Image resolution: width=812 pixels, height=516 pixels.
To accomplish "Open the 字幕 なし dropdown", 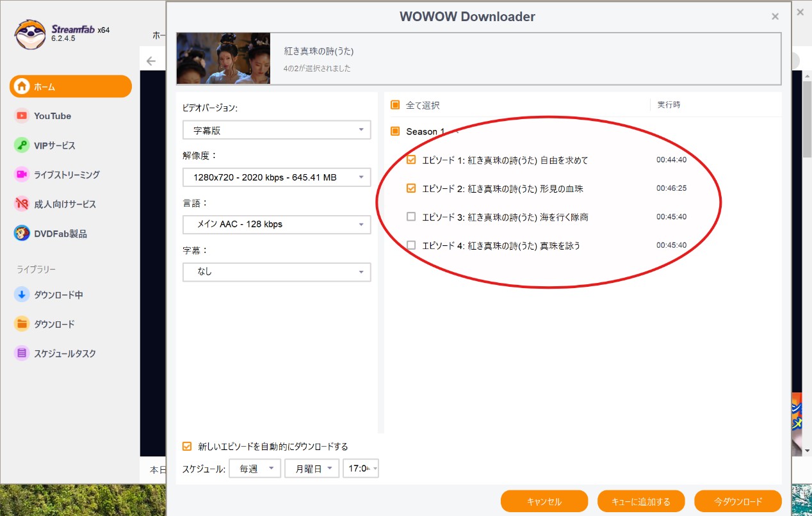I will [x=277, y=271].
